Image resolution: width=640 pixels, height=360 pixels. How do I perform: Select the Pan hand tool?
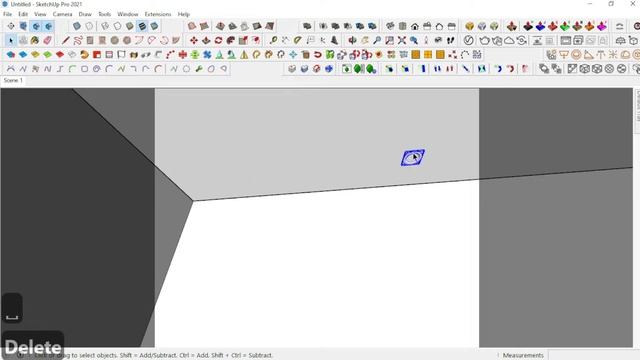click(x=364, y=40)
